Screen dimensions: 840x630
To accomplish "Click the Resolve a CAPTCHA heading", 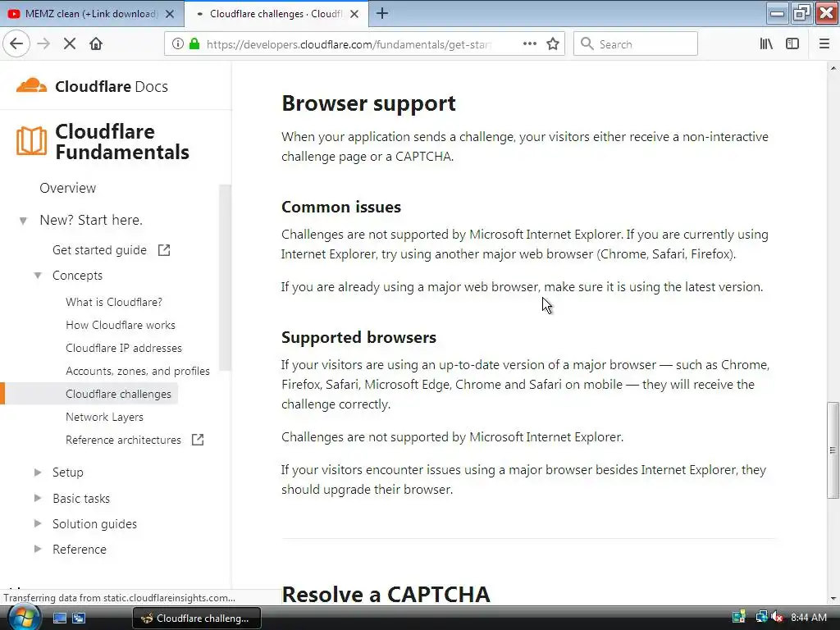I will (386, 595).
